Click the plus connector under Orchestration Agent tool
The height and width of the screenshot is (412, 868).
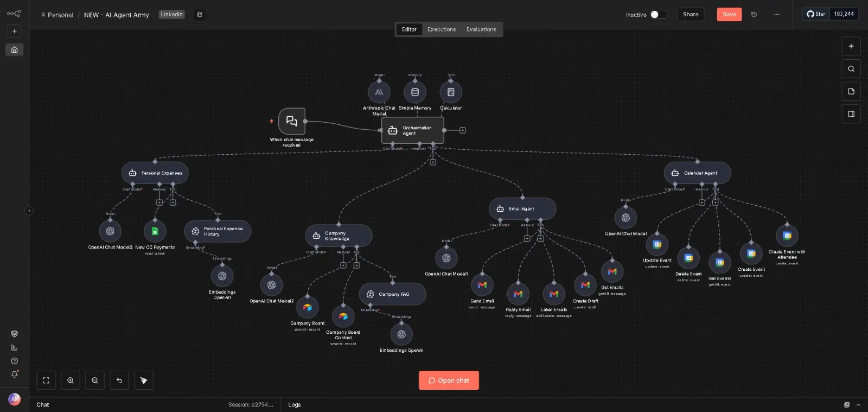(x=433, y=162)
